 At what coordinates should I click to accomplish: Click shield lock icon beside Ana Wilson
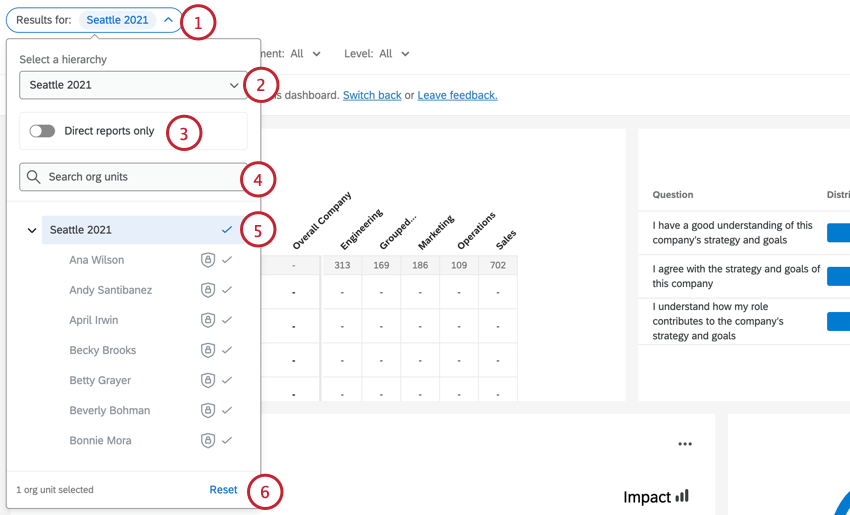[x=208, y=260]
